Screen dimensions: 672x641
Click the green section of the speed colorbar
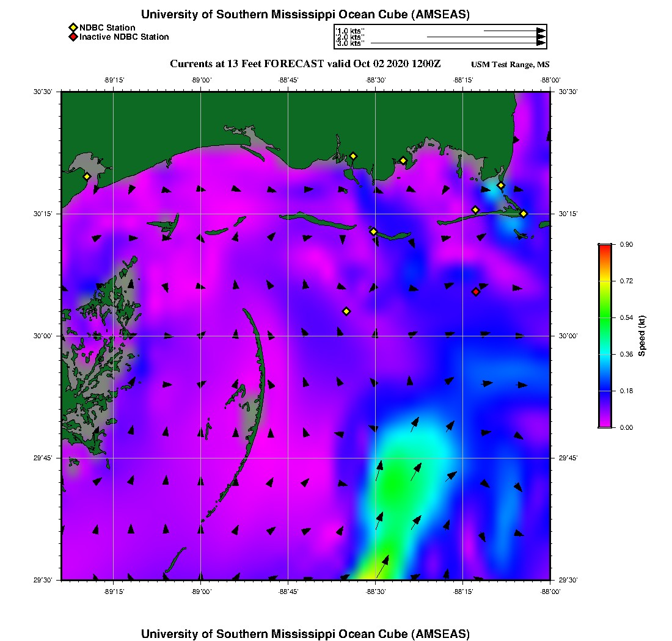pyautogui.click(x=604, y=317)
